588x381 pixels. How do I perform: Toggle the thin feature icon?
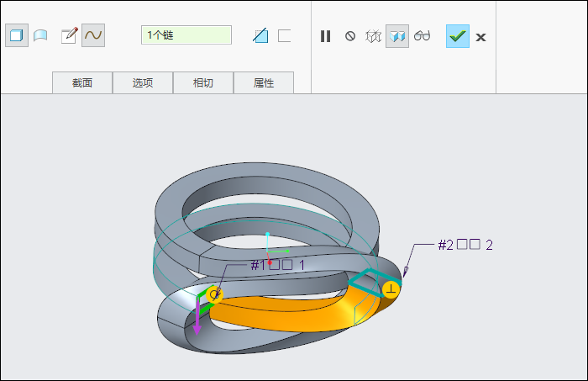point(284,36)
